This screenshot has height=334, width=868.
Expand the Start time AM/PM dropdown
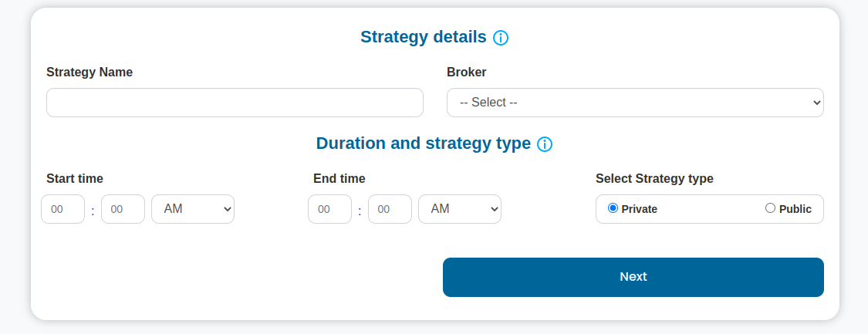193,209
